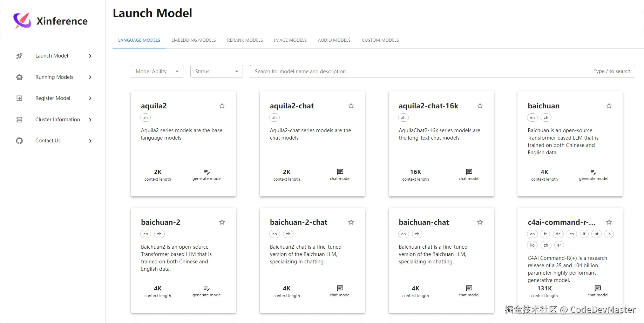Toggle the favorite star on c4ai-command-r
The image size is (644, 323).
click(609, 222)
